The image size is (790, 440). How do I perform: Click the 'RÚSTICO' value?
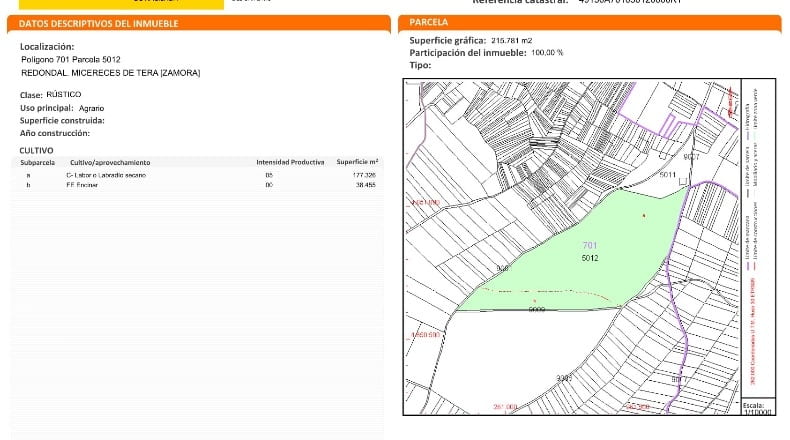[x=63, y=94]
